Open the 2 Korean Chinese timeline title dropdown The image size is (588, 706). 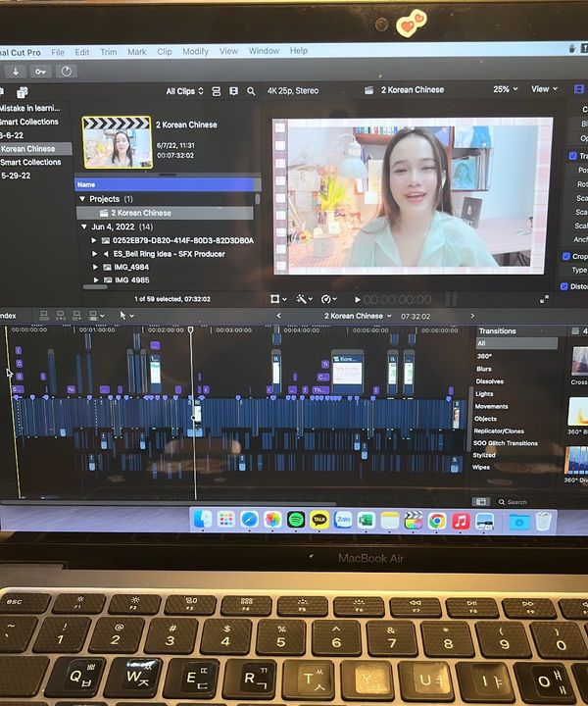tap(358, 316)
